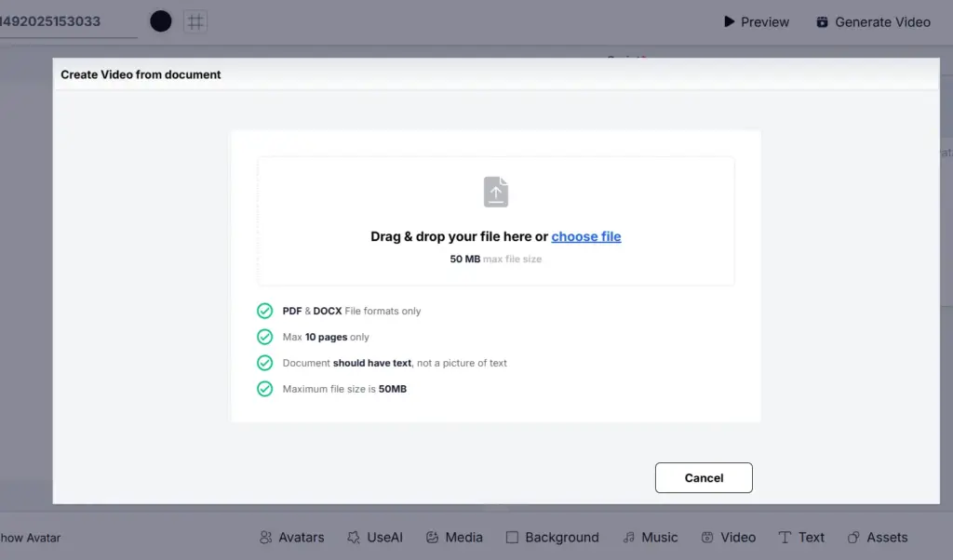
Task: Toggle the grid icon in top bar
Action: click(x=195, y=21)
